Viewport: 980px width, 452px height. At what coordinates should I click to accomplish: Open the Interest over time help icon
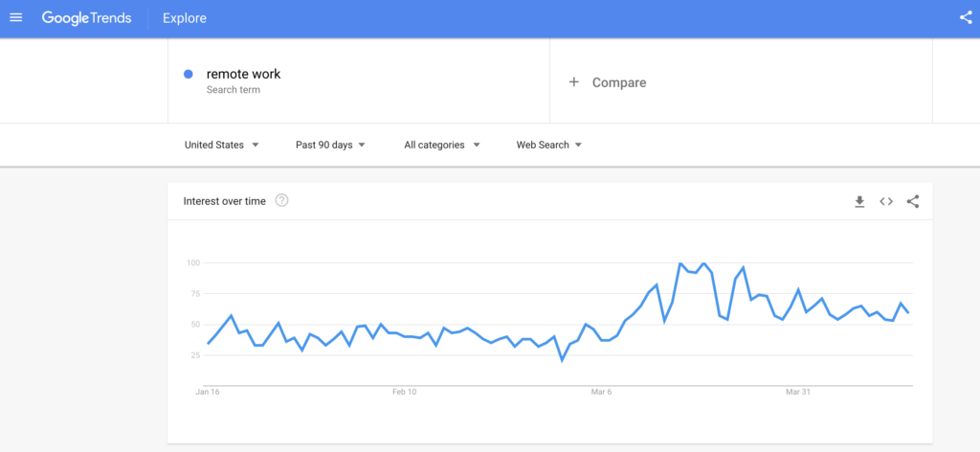point(282,201)
